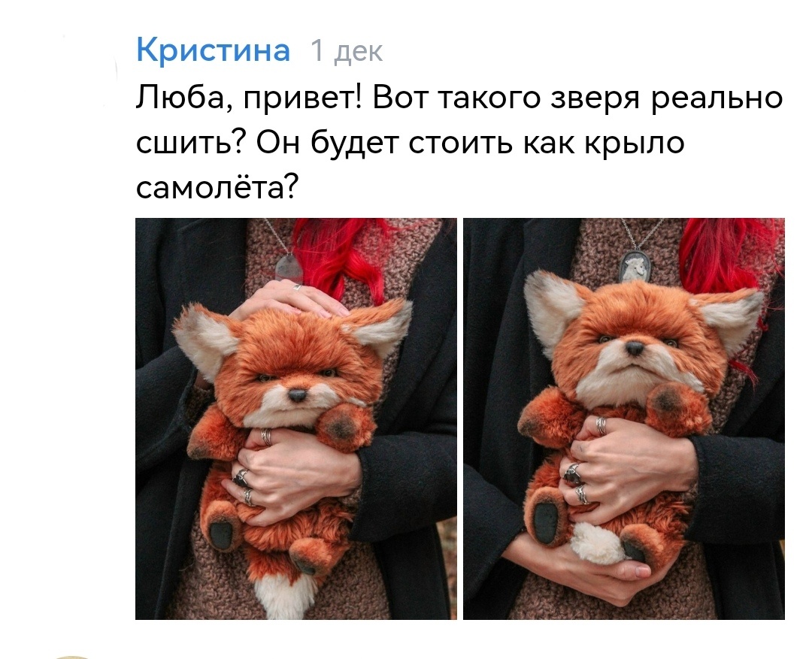Screen dimensions: 812x659
Task: Open Кристина's profile via her name
Action: point(213,50)
